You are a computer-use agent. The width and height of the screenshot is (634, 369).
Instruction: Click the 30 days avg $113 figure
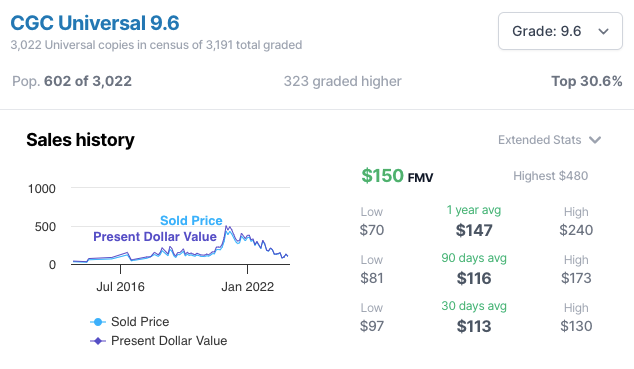474,327
